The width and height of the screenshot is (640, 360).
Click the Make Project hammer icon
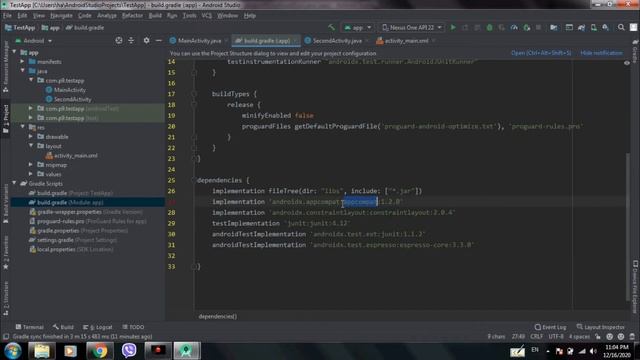tap(331, 27)
